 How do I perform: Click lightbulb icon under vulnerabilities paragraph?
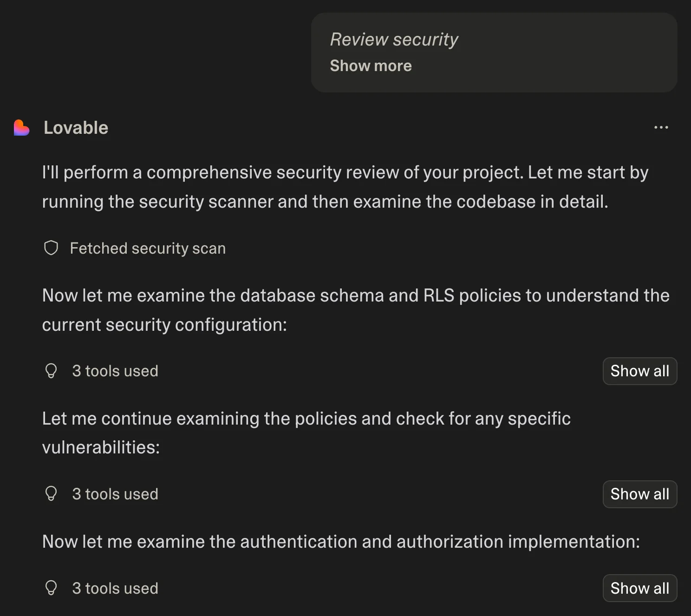[51, 494]
